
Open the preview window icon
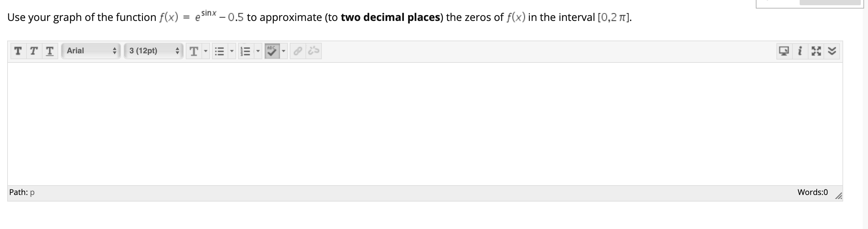click(784, 51)
